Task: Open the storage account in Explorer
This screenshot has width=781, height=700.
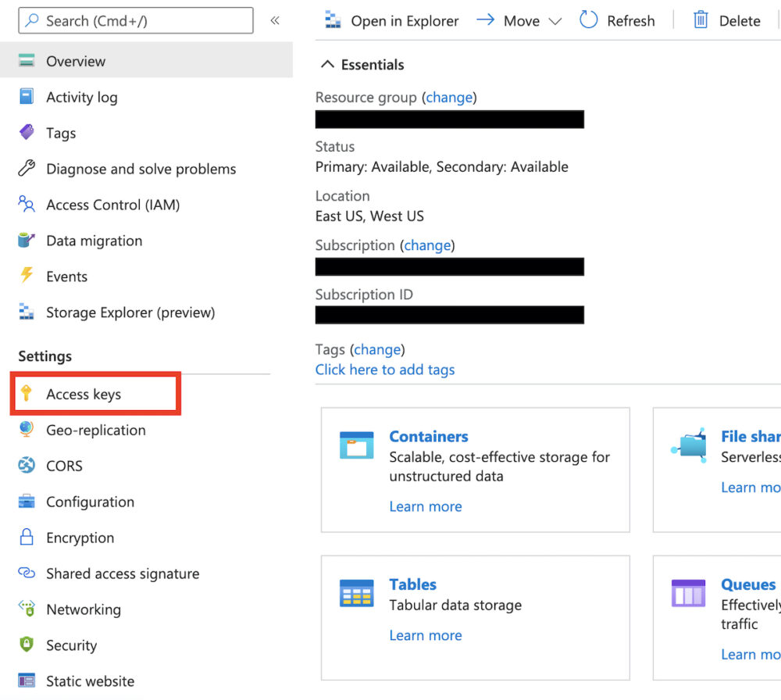Action: point(390,20)
